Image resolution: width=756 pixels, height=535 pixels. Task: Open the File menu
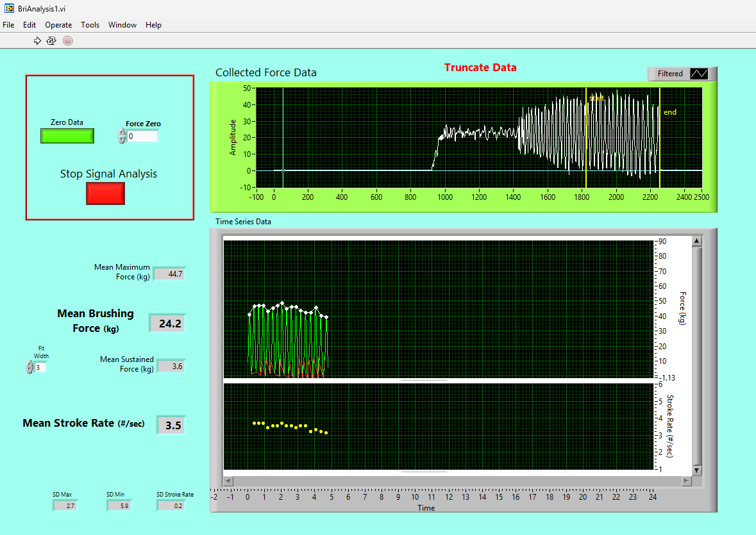pyautogui.click(x=8, y=25)
